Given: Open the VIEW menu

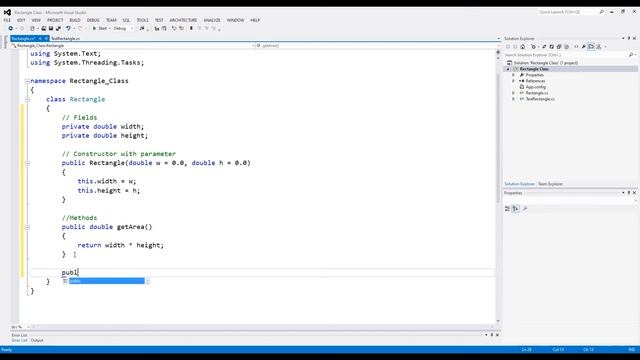Looking at the screenshot, I should coord(36,20).
